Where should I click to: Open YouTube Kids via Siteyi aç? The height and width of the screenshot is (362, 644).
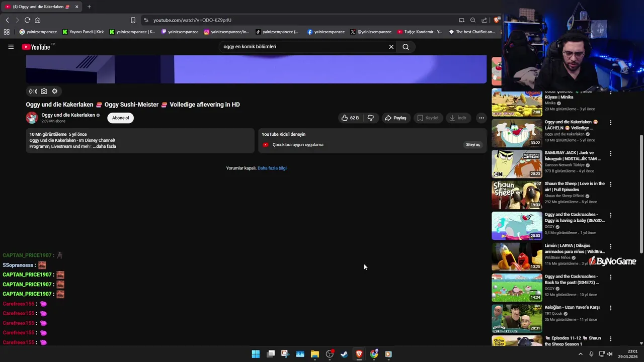tap(473, 145)
